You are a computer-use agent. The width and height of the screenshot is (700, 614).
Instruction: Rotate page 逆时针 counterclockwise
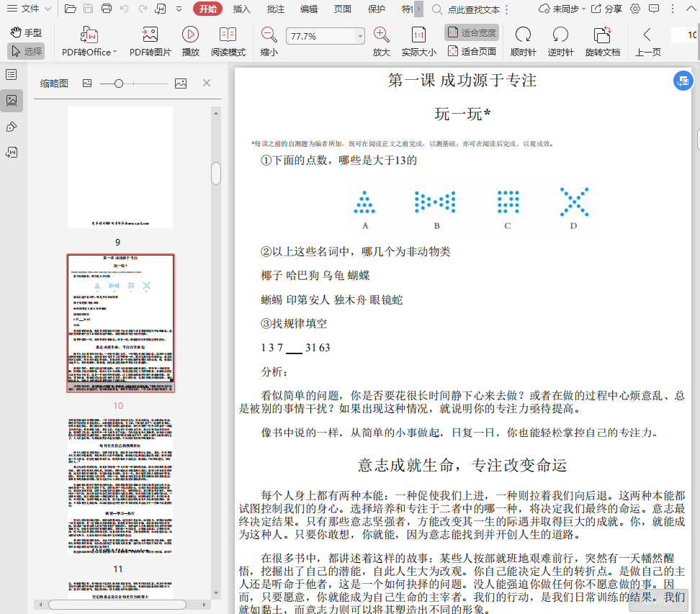click(x=561, y=42)
